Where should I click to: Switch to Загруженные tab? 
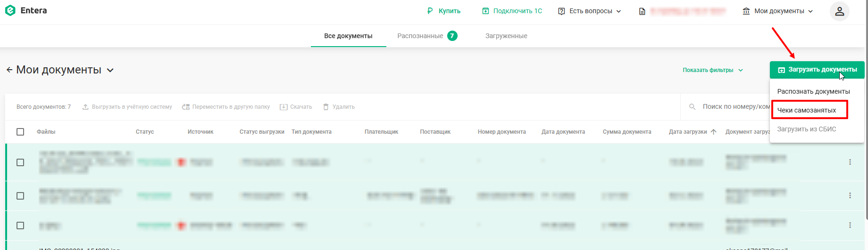(x=506, y=36)
